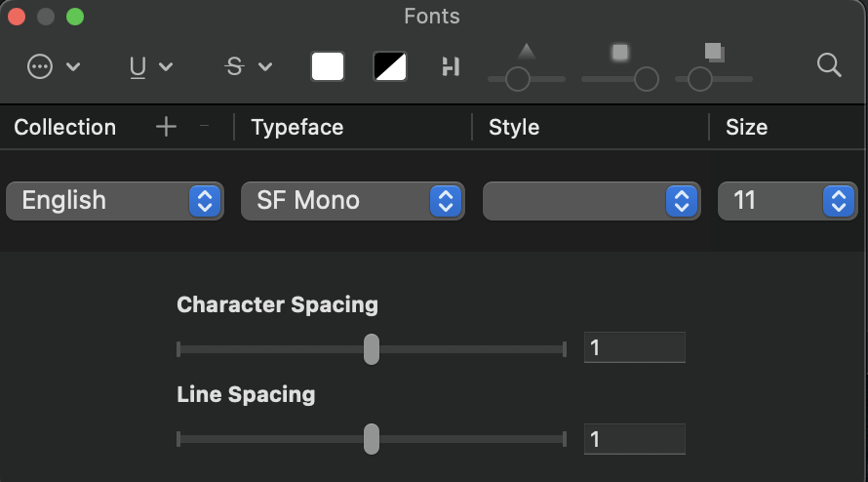
Task: Click the Character Spacing value field
Action: pyautogui.click(x=634, y=347)
